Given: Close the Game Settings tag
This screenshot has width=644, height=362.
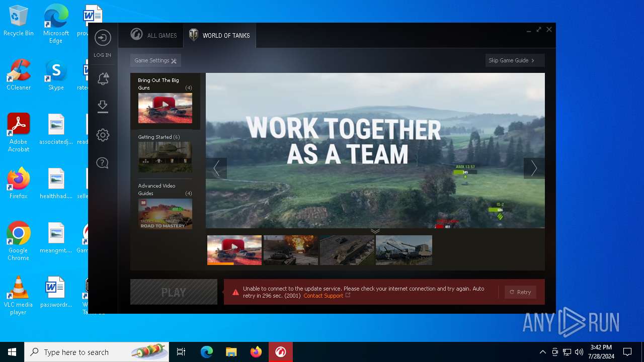Looking at the screenshot, I should coord(174,61).
